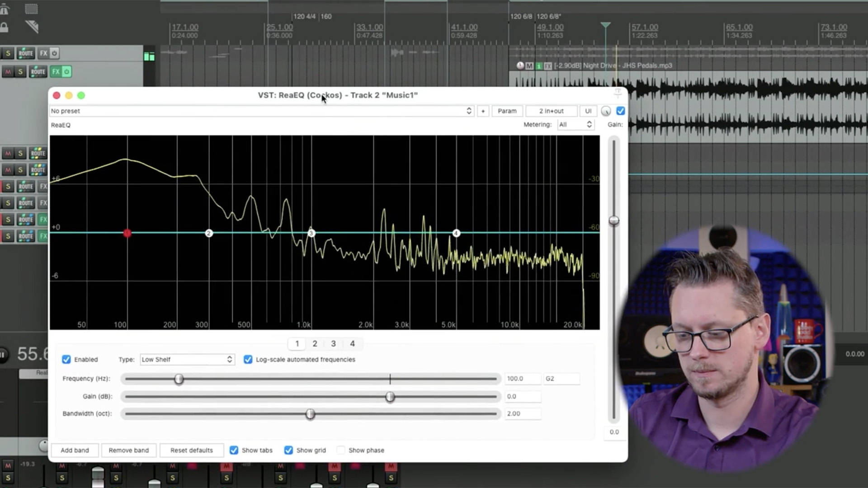Image resolution: width=868 pixels, height=488 pixels.
Task: Click the lock icon in the REAPER toolbar
Action: 5,27
